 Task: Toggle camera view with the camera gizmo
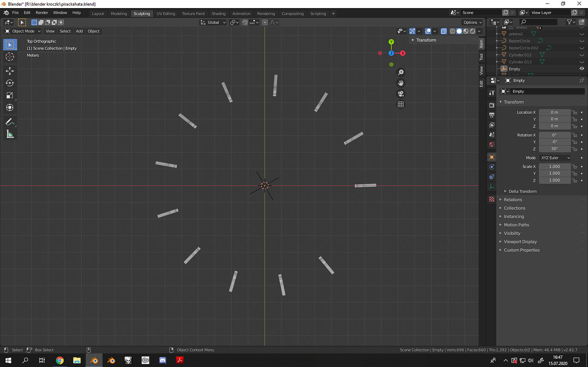click(401, 94)
